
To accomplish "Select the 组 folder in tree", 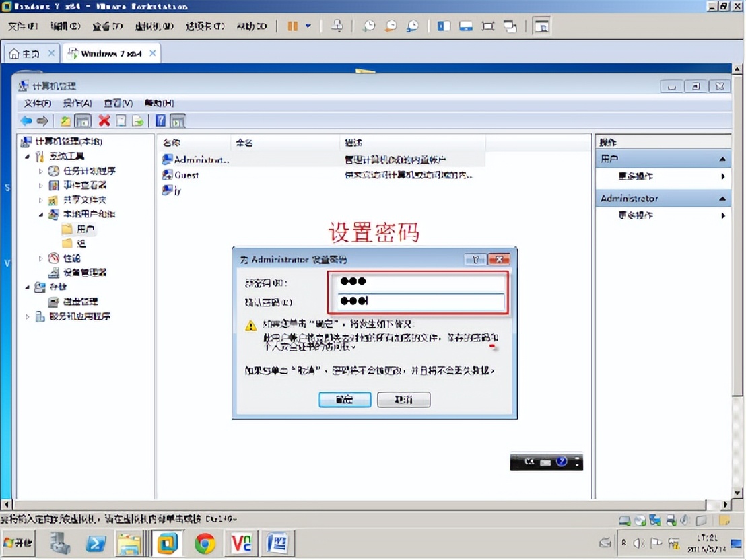I will coord(75,244).
